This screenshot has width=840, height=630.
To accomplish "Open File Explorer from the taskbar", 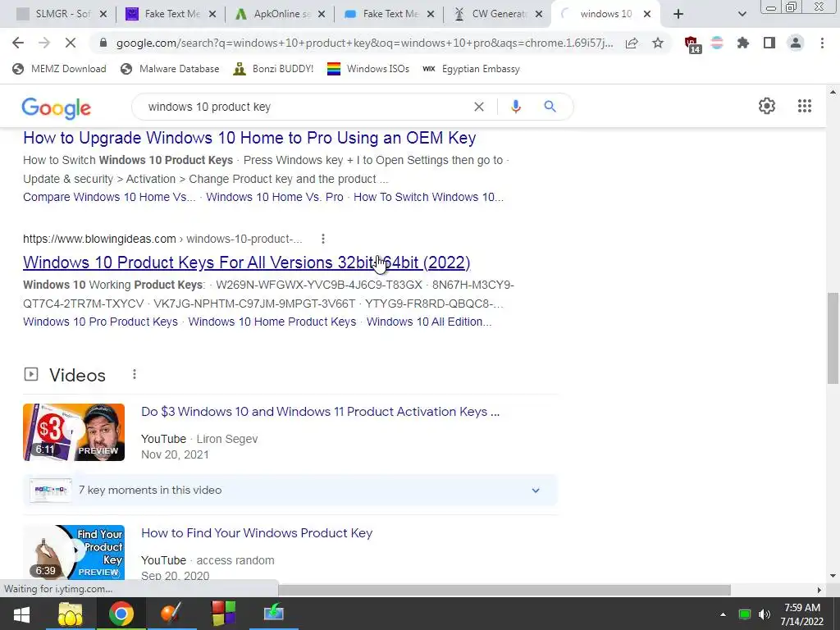I will (71, 614).
